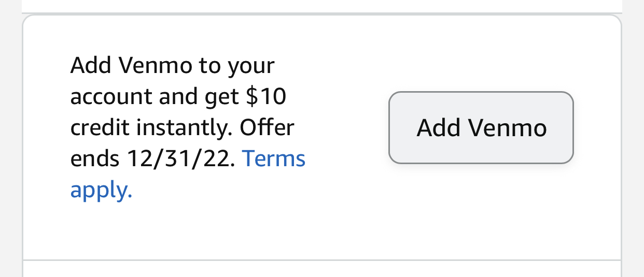Viewport: 644px width, 277px height.
Task: Open the Terms apply link
Action: pyautogui.click(x=274, y=158)
